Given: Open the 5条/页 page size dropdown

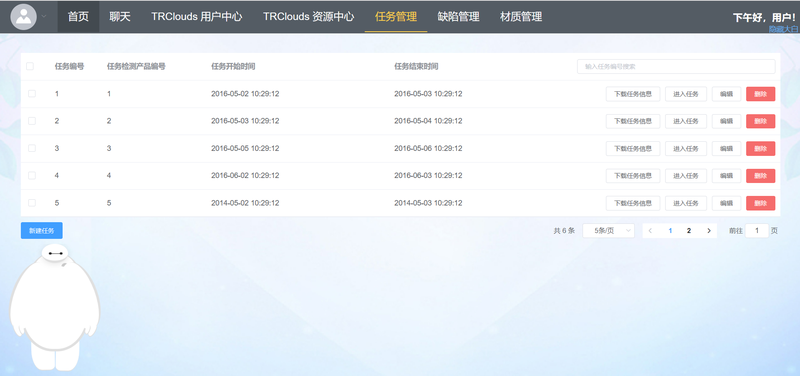Looking at the screenshot, I should click(x=609, y=231).
